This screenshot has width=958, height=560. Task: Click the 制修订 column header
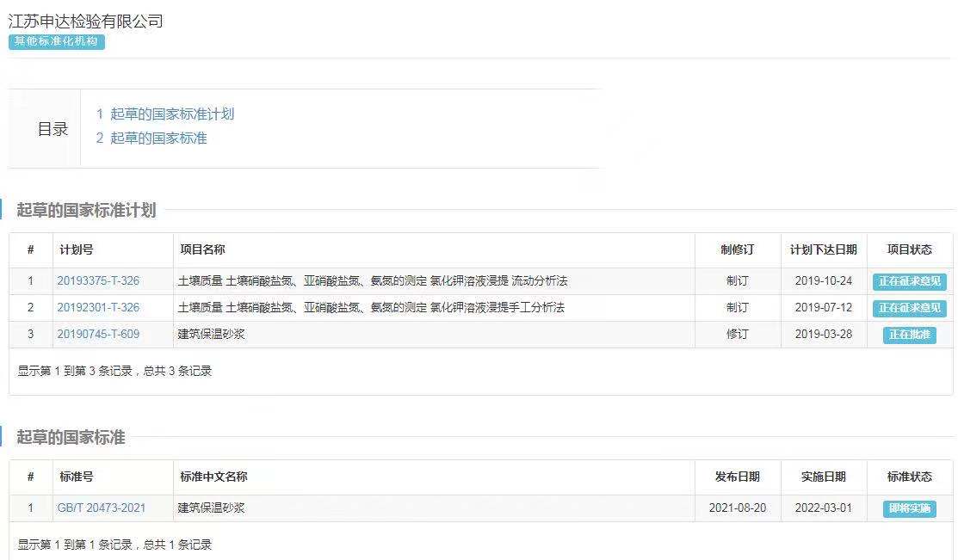[x=737, y=250]
